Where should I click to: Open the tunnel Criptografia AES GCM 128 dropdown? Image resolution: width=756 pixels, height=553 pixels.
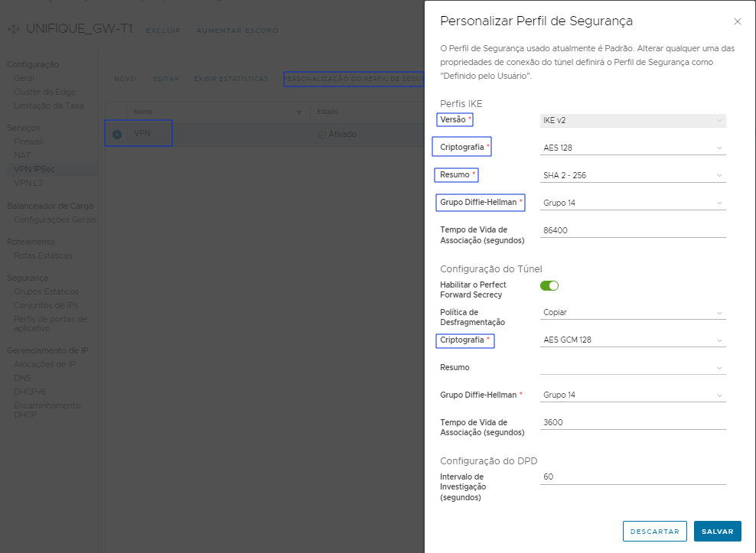pos(633,340)
